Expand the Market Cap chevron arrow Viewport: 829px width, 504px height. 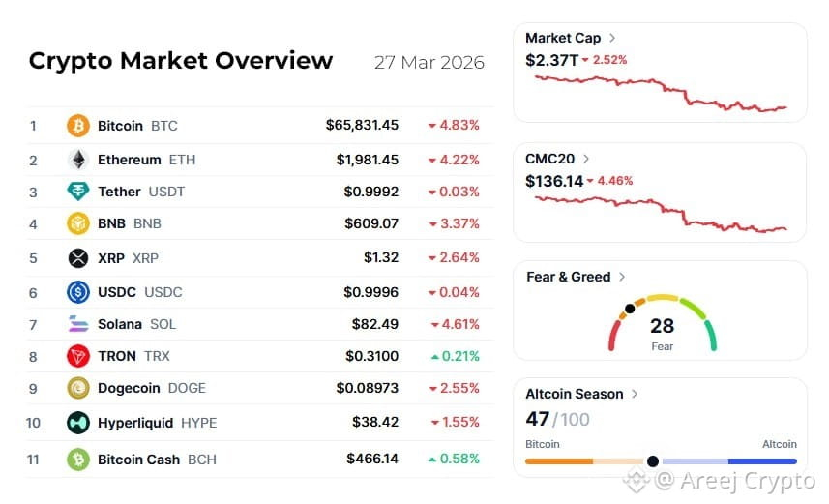pos(611,38)
